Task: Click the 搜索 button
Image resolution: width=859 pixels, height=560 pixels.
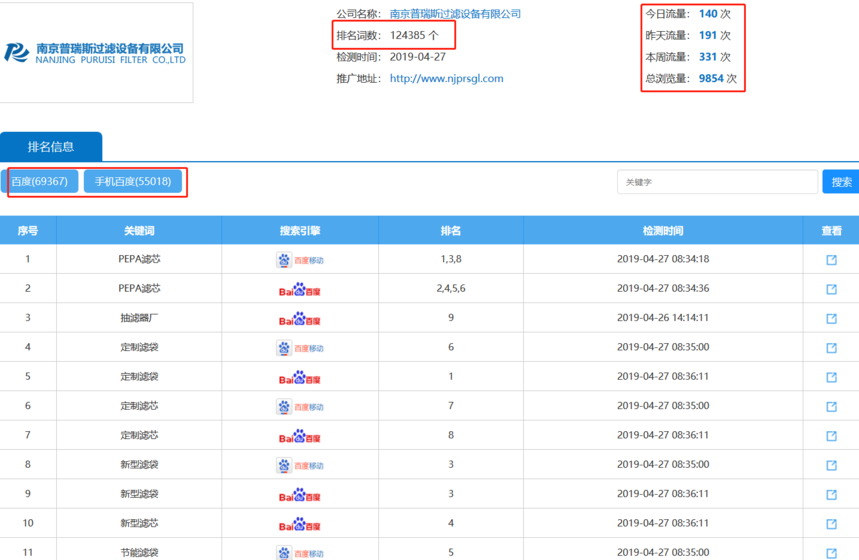Action: coord(841,182)
